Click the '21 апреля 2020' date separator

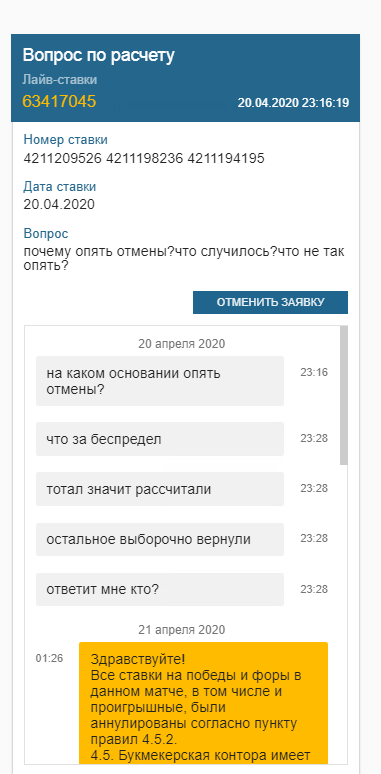[182, 629]
